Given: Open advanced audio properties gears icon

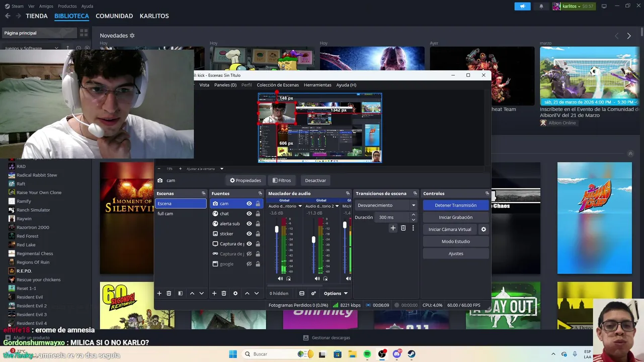Looking at the screenshot, I should coord(313,293).
